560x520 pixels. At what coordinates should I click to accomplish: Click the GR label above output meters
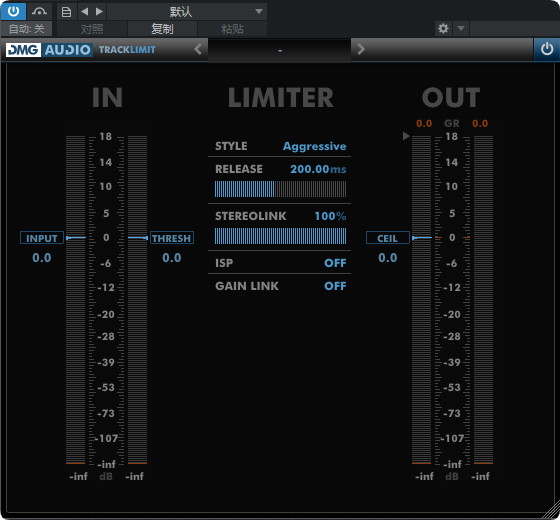[x=452, y=124]
